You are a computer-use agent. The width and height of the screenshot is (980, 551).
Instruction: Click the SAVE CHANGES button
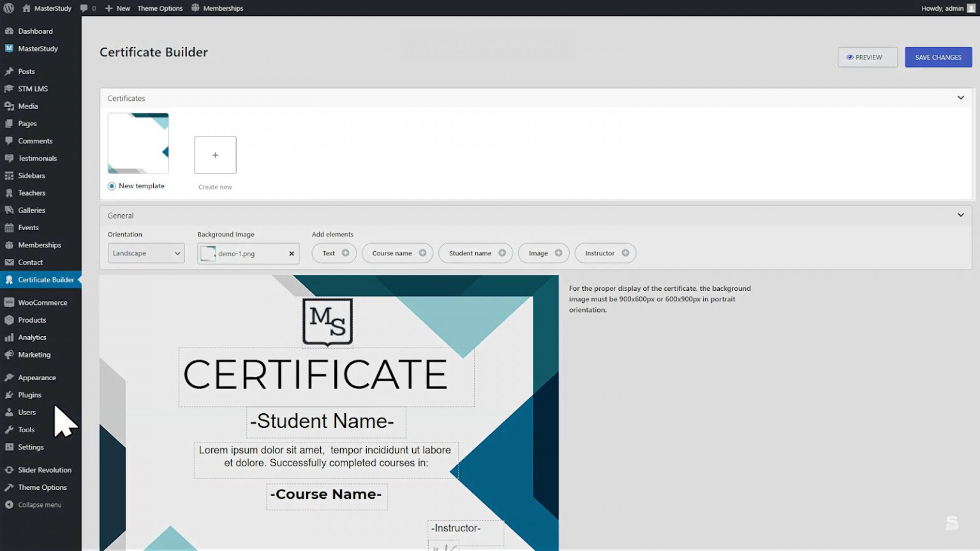coord(938,57)
